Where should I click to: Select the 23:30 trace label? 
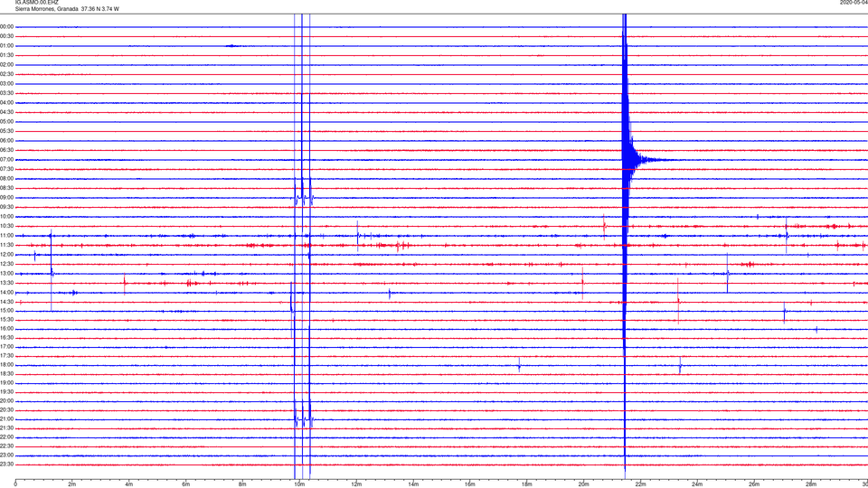coord(6,465)
